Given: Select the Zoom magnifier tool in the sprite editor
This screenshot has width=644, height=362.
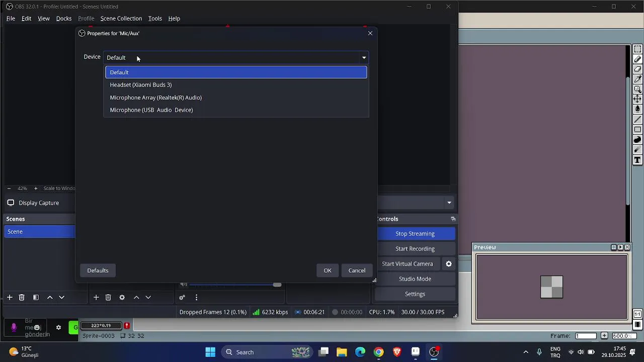Looking at the screenshot, I should coord(637,89).
